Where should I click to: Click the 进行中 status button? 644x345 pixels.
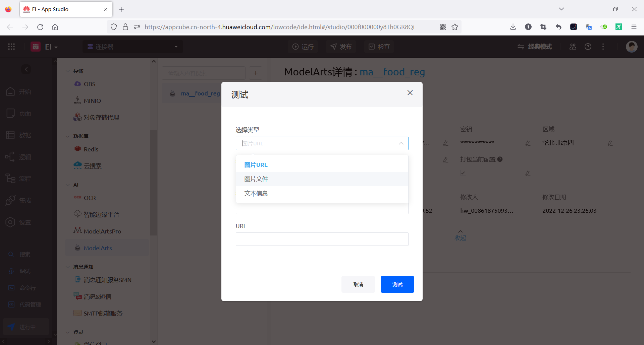26,327
